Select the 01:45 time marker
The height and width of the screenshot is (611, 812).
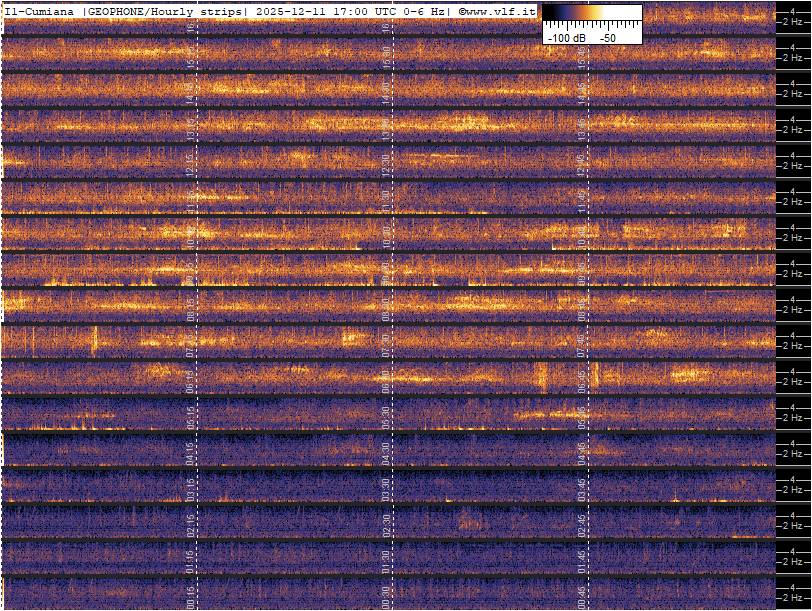coord(581,559)
